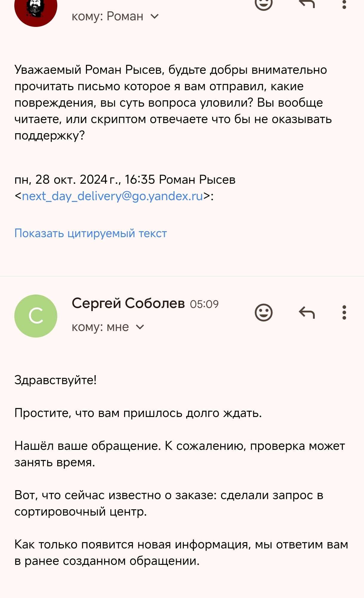Tap the "Уважаемый Роман Рысев" message body
364x598 pixels.
173,102
